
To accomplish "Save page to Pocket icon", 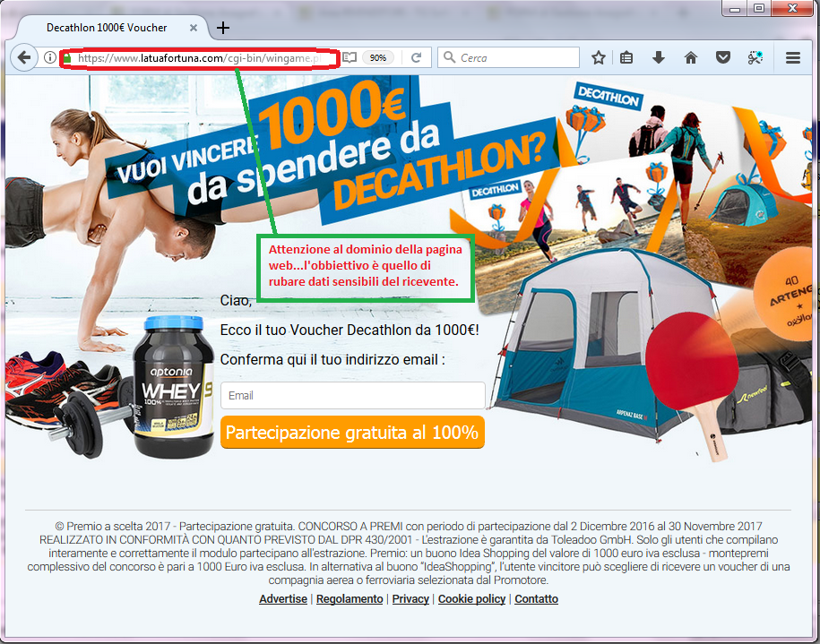I will (723, 57).
